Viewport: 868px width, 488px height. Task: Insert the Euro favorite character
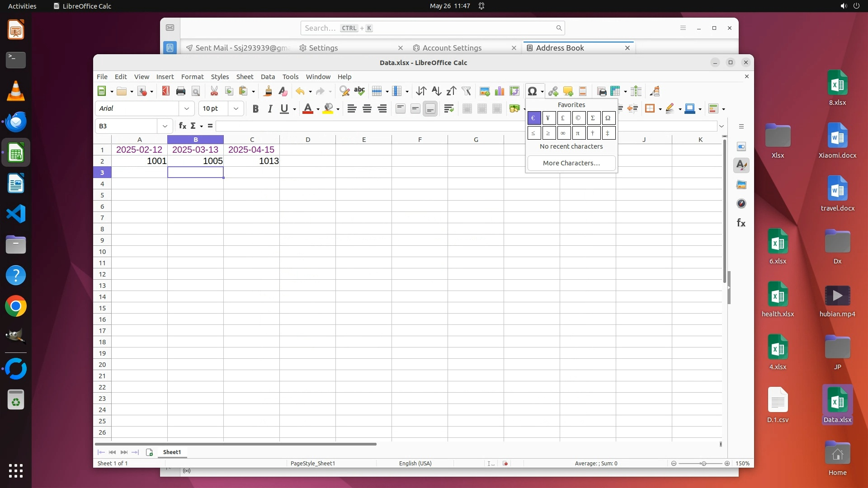[533, 118]
